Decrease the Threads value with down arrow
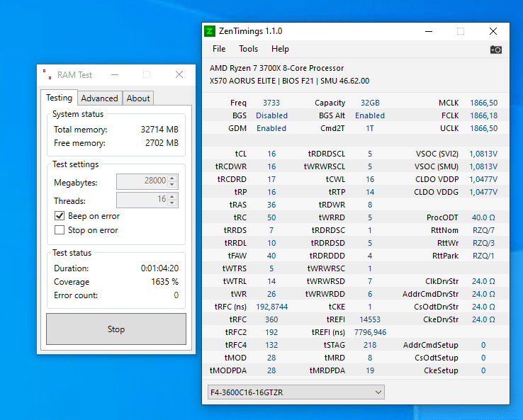The image size is (523, 420). coord(172,203)
